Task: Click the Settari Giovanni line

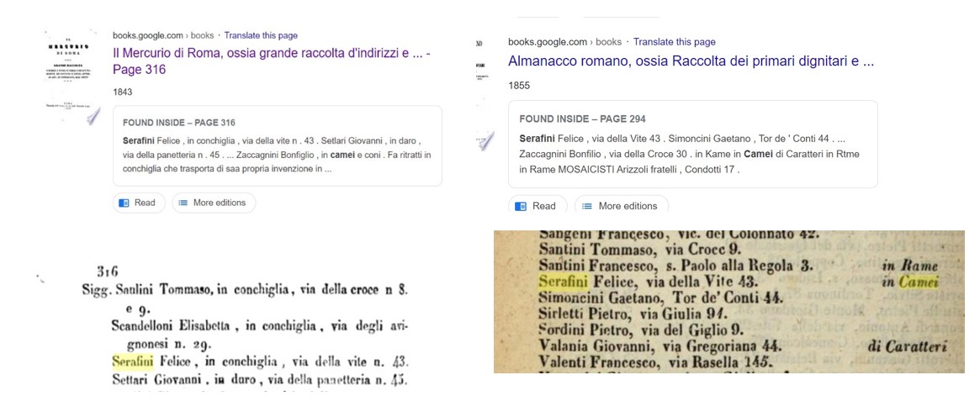Action: point(259,379)
